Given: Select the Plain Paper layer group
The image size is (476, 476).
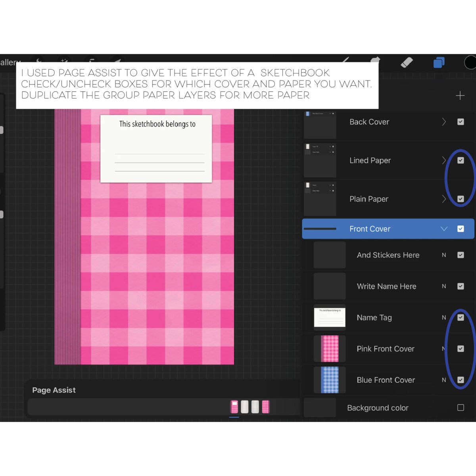Looking at the screenshot, I should pos(369,199).
